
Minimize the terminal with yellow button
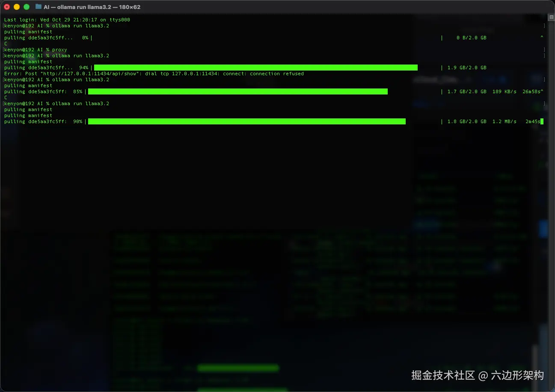(17, 7)
